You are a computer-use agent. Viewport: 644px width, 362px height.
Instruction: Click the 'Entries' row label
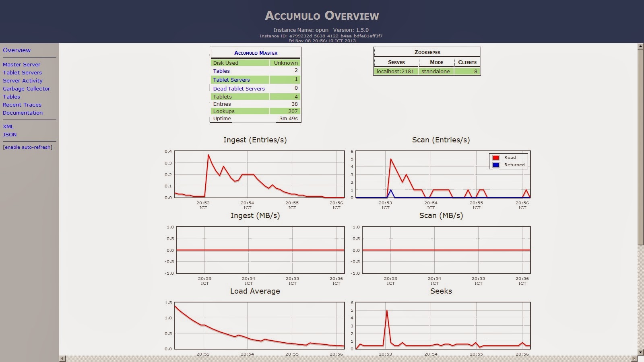click(222, 104)
